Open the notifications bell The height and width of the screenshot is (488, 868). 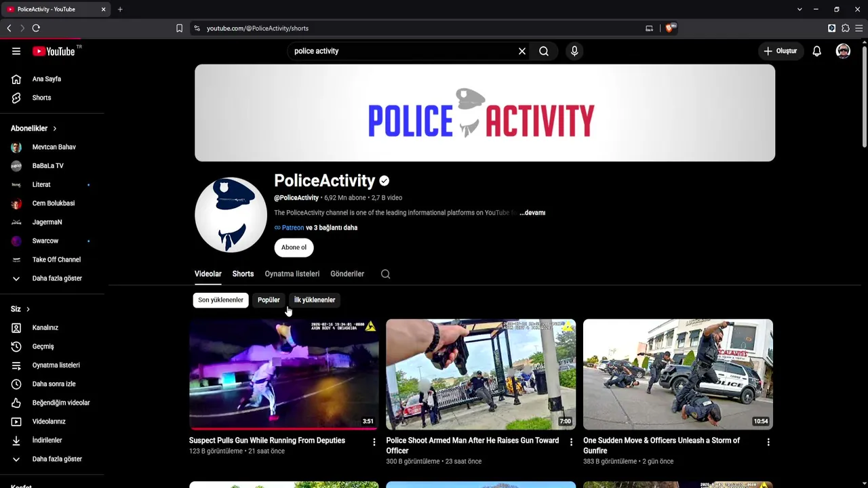click(817, 51)
